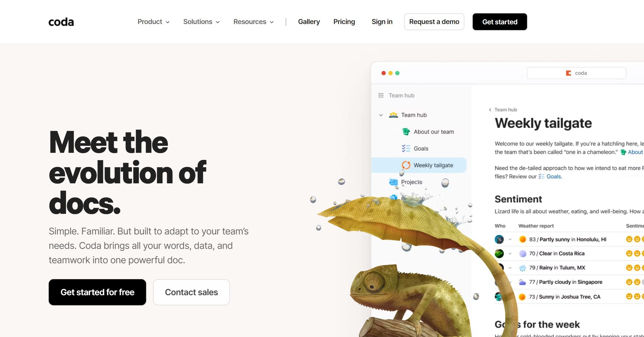
Task: Click the Coda logo in top-left
Action: click(x=61, y=22)
